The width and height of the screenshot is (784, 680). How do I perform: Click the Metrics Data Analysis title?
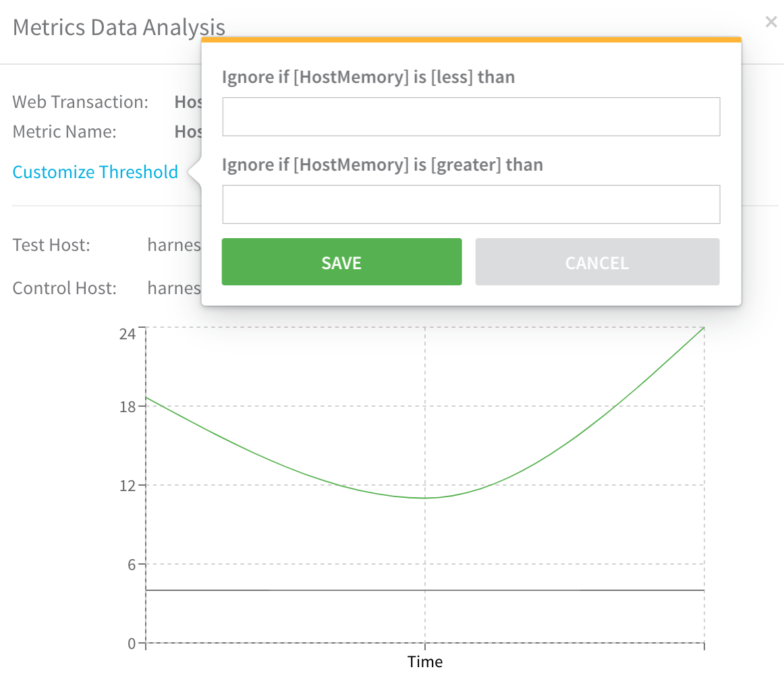[x=119, y=28]
